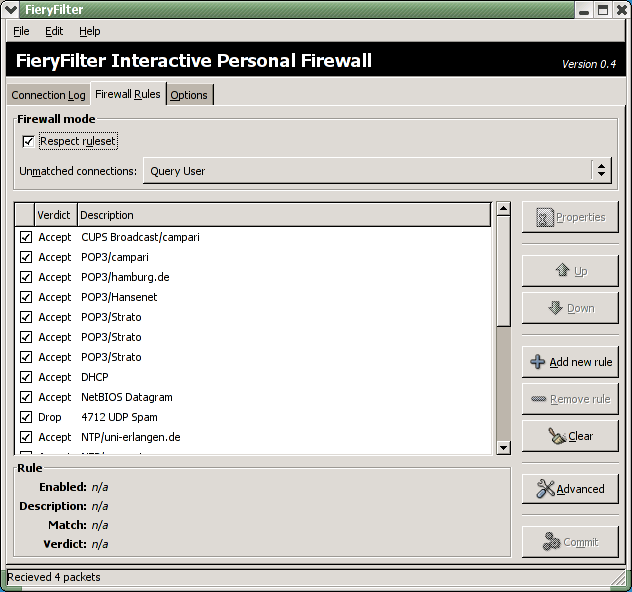Click the scrollbar up arrow
The width and height of the screenshot is (632, 592).
tap(503, 209)
